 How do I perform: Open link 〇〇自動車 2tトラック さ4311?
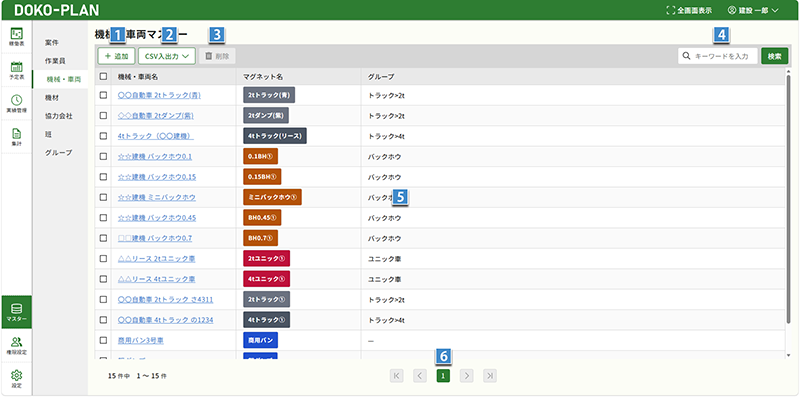[x=165, y=299]
